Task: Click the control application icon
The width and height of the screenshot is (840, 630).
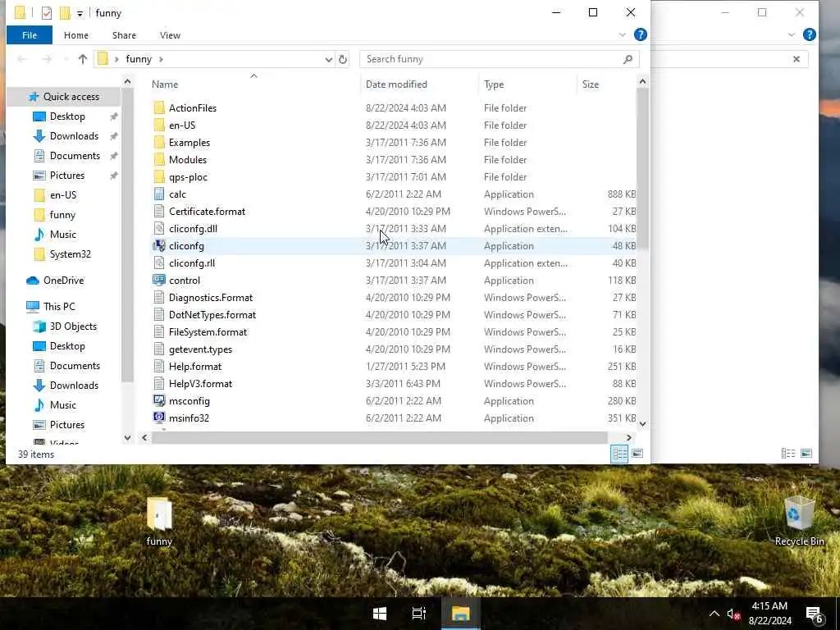Action: tap(159, 281)
